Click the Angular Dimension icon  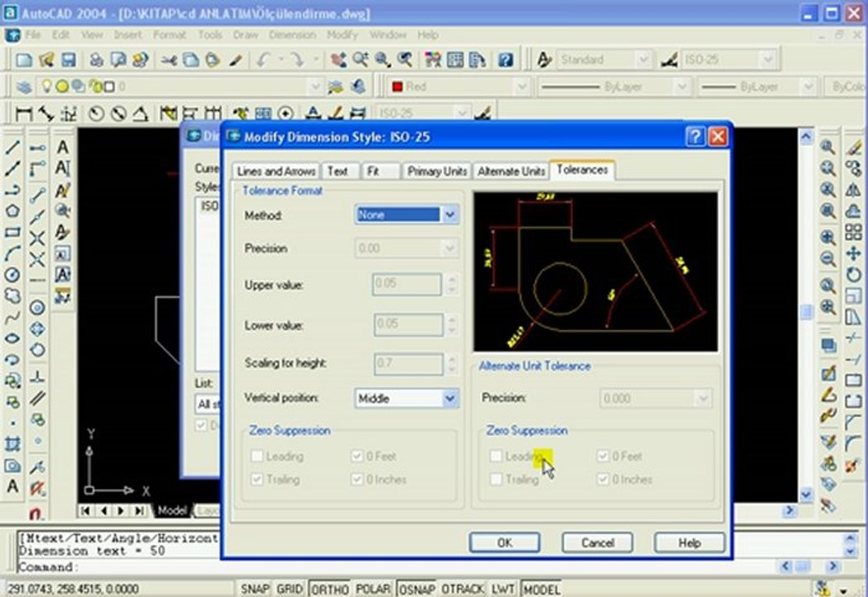(141, 114)
